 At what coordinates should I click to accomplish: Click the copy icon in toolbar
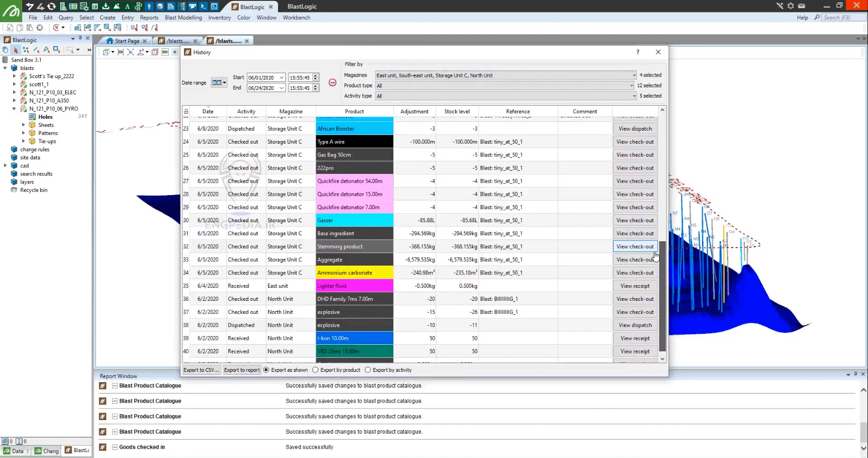20,28
